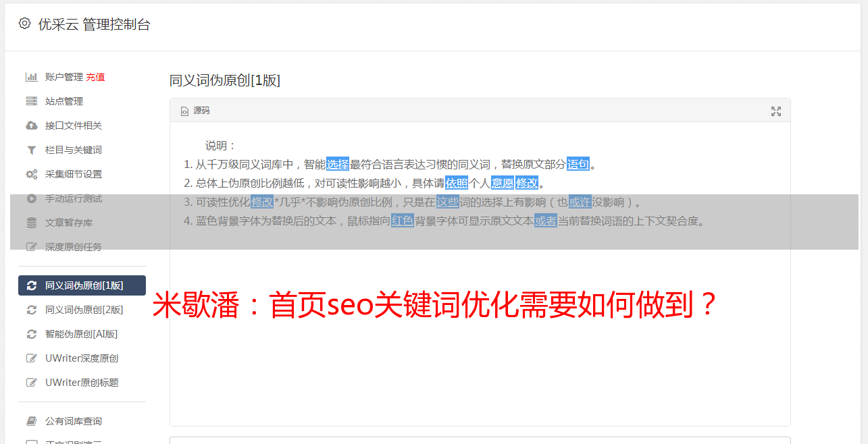Click highlighted word 语句 in line one
The width and height of the screenshot is (868, 444).
tap(578, 164)
